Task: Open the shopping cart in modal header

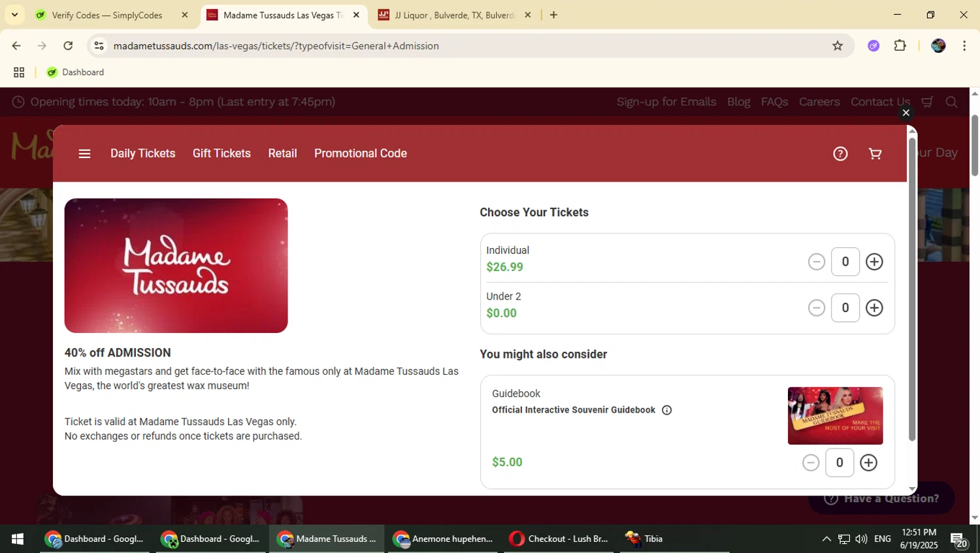Action: coord(875,153)
